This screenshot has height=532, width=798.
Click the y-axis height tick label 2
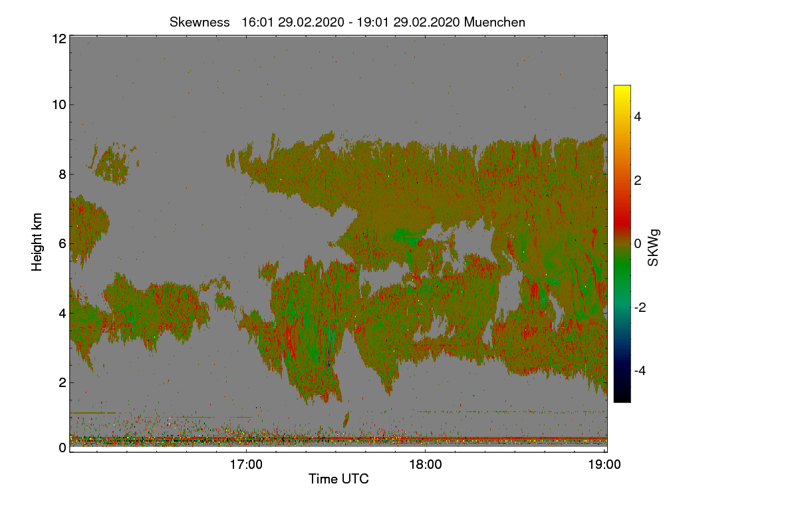coord(63,382)
